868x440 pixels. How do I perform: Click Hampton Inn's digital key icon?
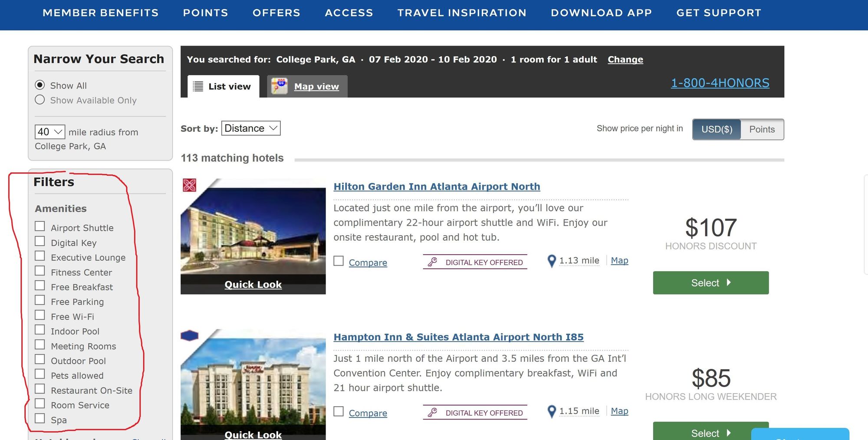click(x=432, y=413)
